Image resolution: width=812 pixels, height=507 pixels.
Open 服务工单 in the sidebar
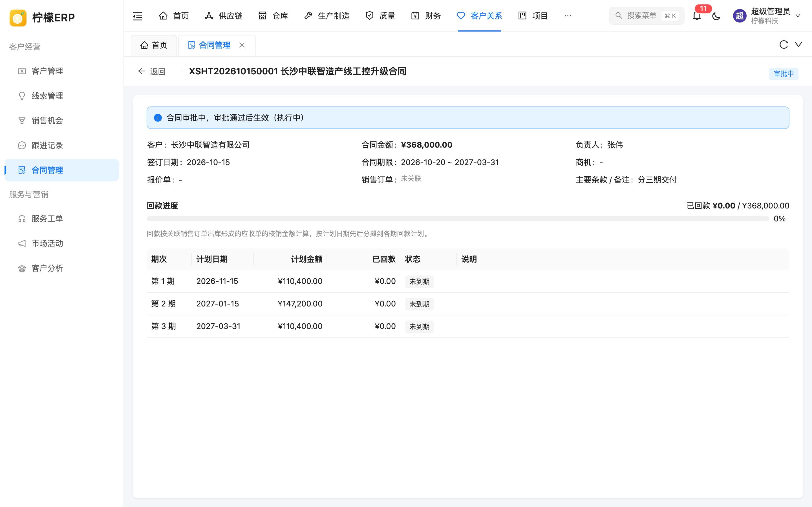(x=62, y=219)
